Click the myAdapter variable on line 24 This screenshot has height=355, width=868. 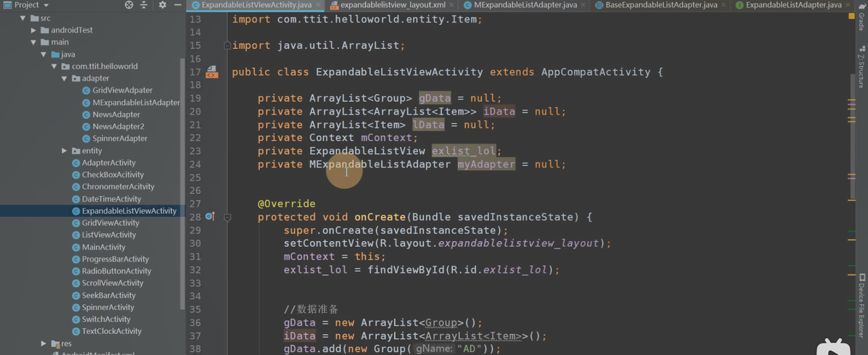tap(486, 165)
